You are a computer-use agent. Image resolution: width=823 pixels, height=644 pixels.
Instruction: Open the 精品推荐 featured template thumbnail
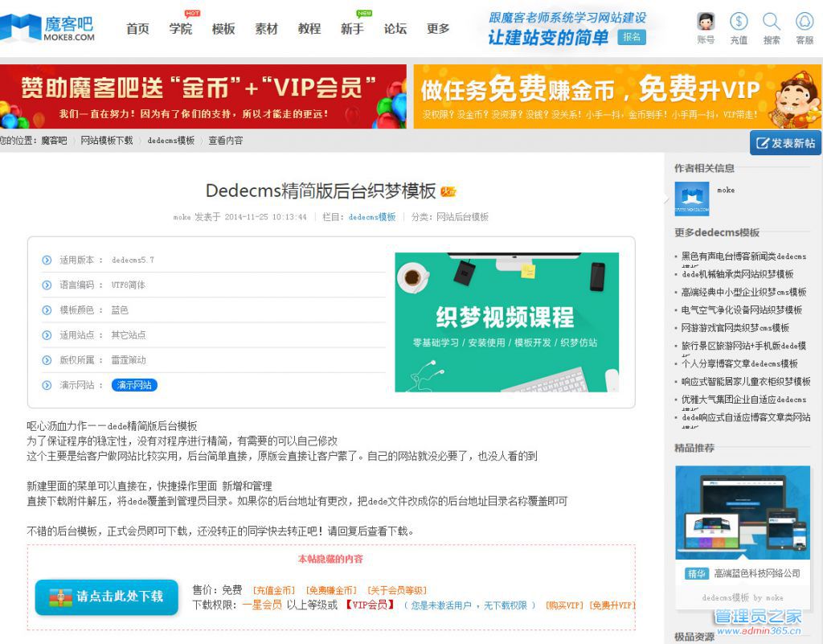[x=742, y=512]
